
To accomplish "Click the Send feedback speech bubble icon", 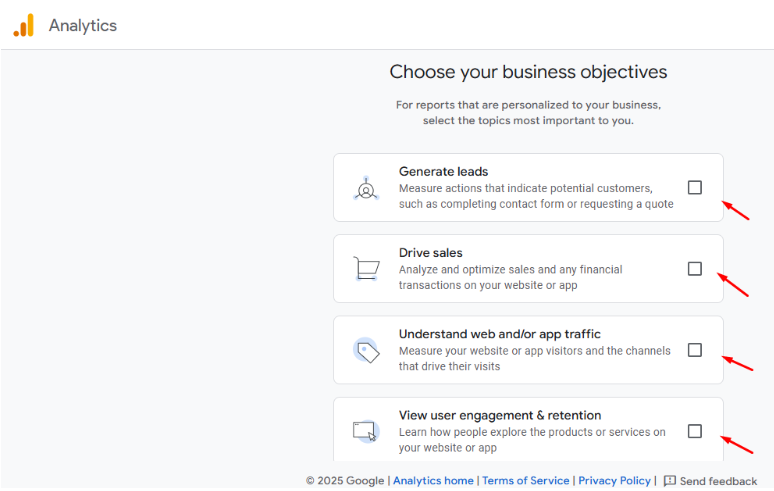I will click(x=669, y=481).
